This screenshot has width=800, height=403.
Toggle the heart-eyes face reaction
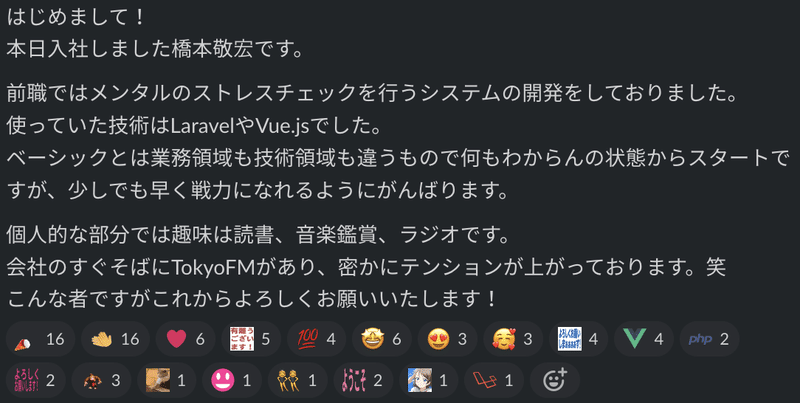447,339
